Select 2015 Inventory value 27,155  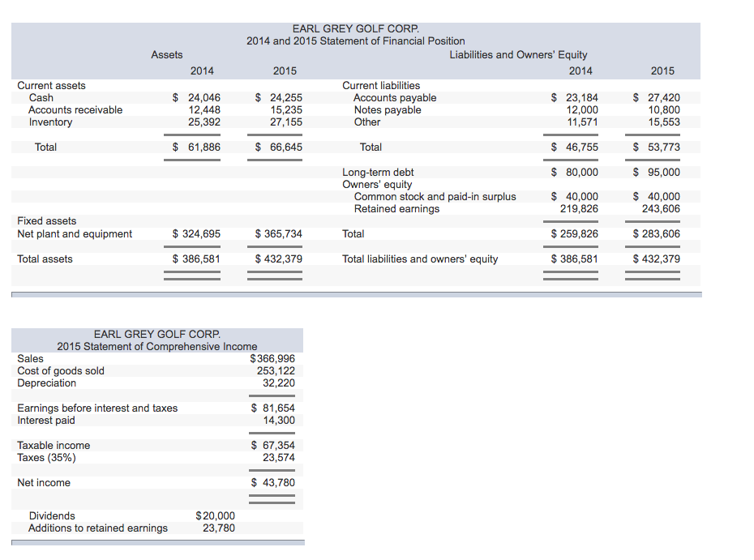(x=286, y=122)
